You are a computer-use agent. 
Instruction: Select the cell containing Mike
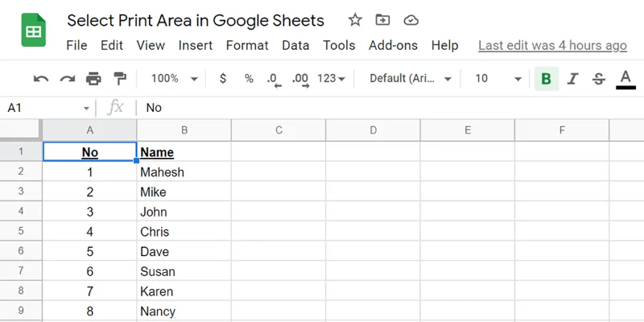(x=184, y=192)
